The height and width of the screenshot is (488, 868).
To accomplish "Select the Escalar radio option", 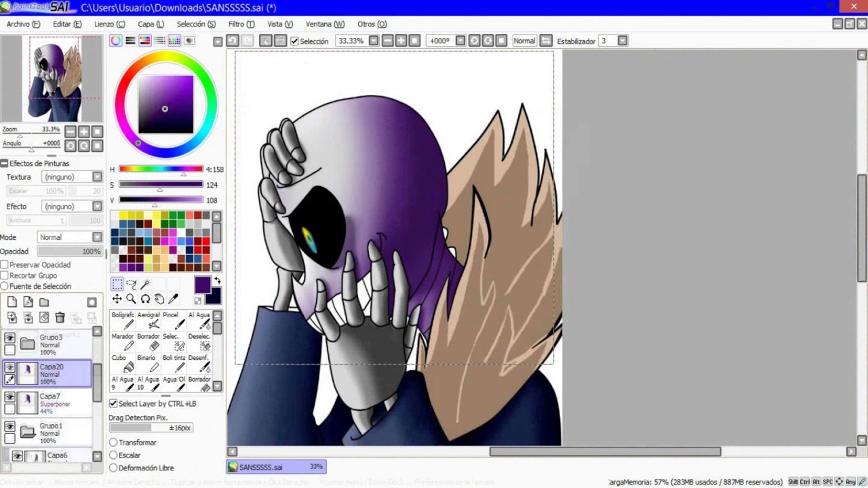I will (113, 455).
